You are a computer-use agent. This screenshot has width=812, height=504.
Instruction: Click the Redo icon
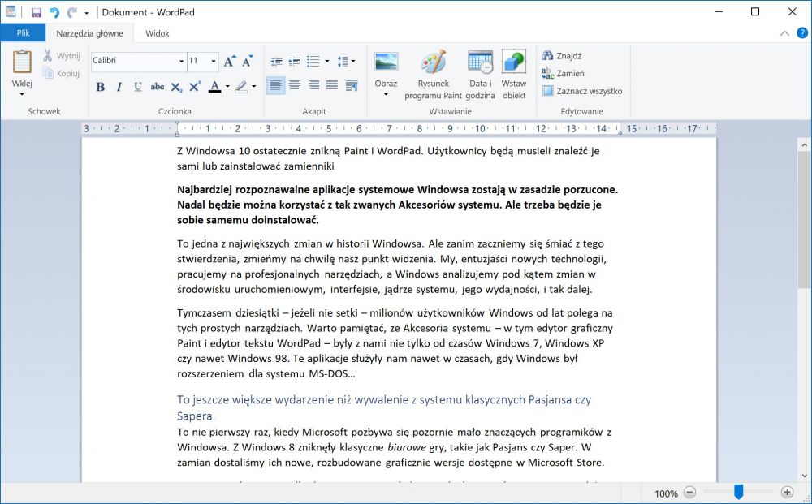(x=71, y=12)
